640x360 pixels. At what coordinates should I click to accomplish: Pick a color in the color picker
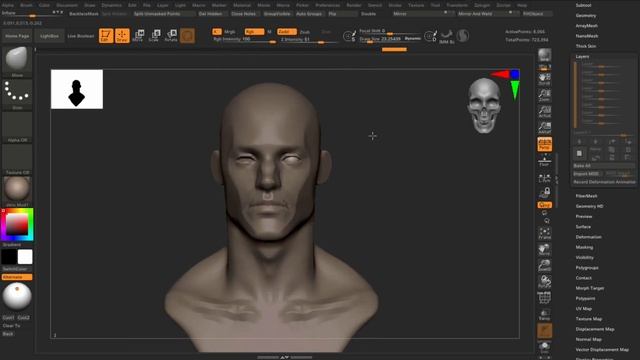(17, 224)
